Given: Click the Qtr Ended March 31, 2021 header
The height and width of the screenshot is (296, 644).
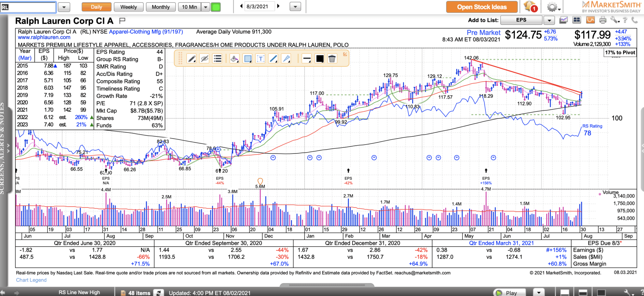Looking at the screenshot, I should 501,243.
